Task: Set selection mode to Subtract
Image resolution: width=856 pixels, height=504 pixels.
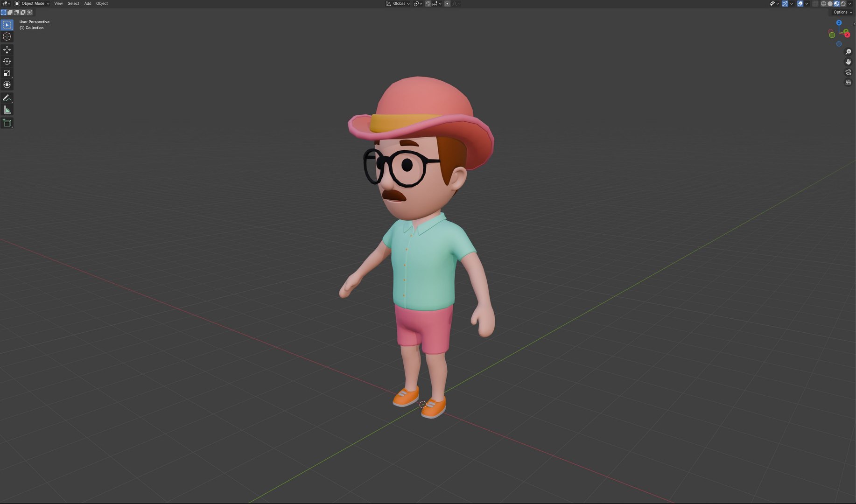Action: tap(16, 12)
